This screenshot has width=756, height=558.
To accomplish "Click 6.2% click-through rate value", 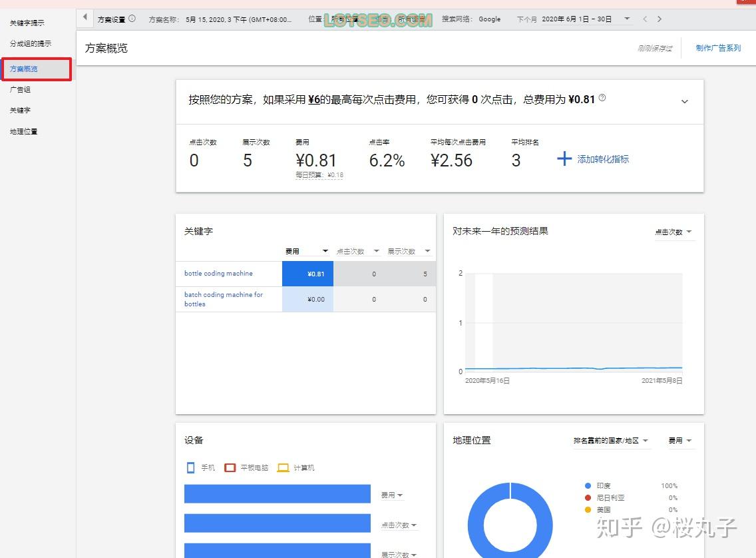I will tap(387, 160).
